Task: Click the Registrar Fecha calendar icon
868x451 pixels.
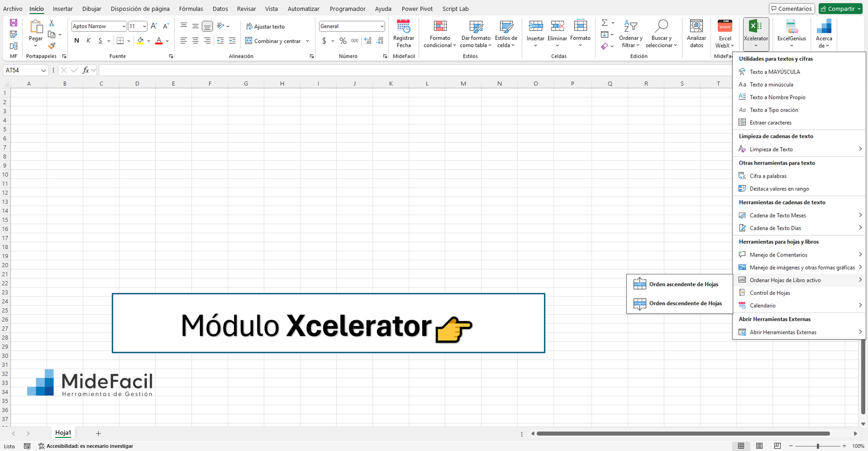Action: tap(403, 26)
